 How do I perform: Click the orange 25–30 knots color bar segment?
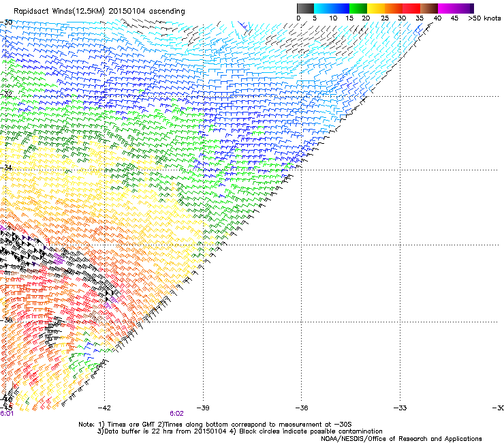click(394, 8)
